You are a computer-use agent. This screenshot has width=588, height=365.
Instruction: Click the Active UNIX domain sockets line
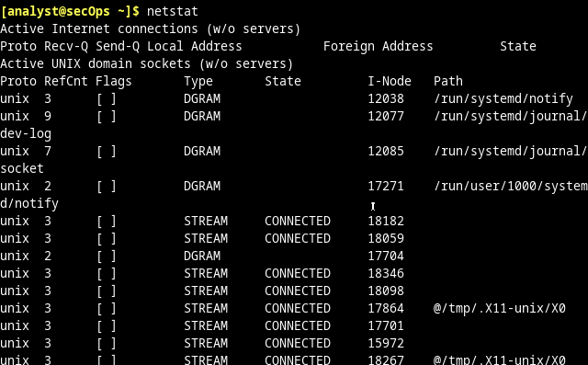147,63
